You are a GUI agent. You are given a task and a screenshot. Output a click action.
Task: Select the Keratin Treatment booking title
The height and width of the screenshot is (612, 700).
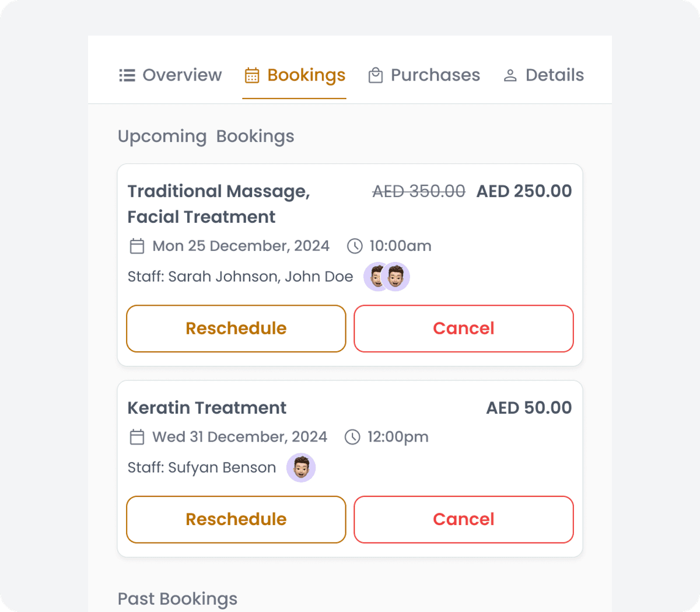point(207,408)
